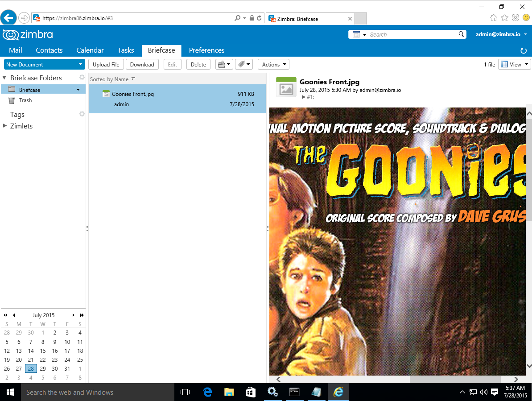This screenshot has width=532, height=401.
Task: Click the smiley feedback icon
Action: (526, 18)
